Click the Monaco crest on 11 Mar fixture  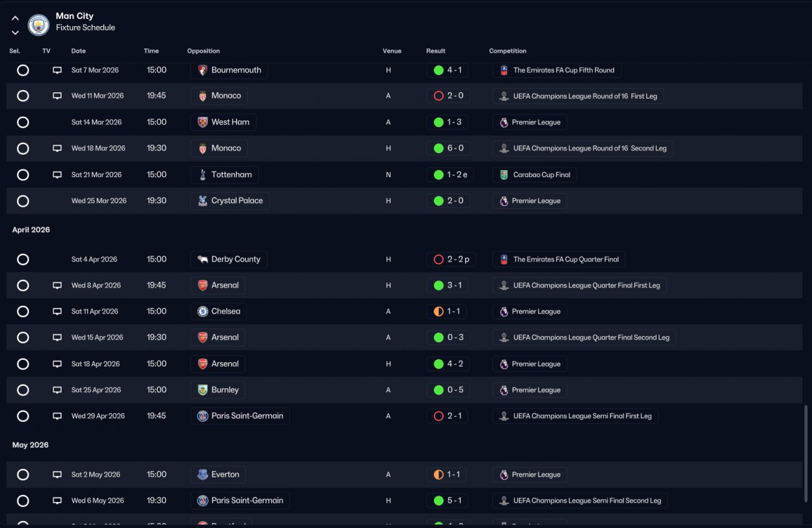click(202, 96)
